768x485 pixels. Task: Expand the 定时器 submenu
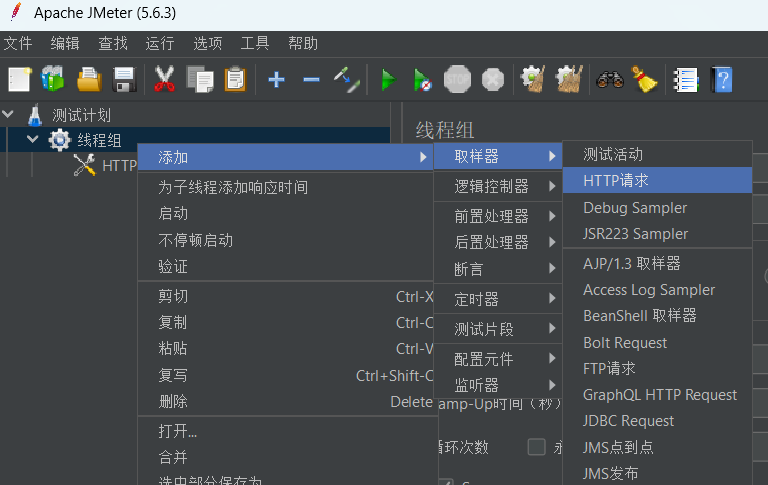498,299
